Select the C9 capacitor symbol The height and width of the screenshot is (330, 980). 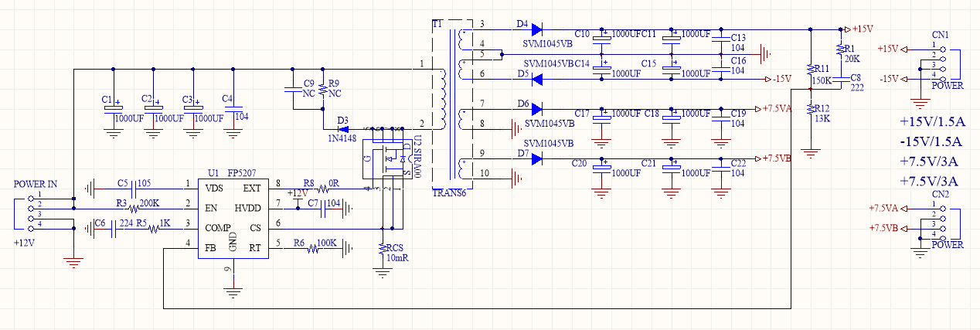coord(293,88)
